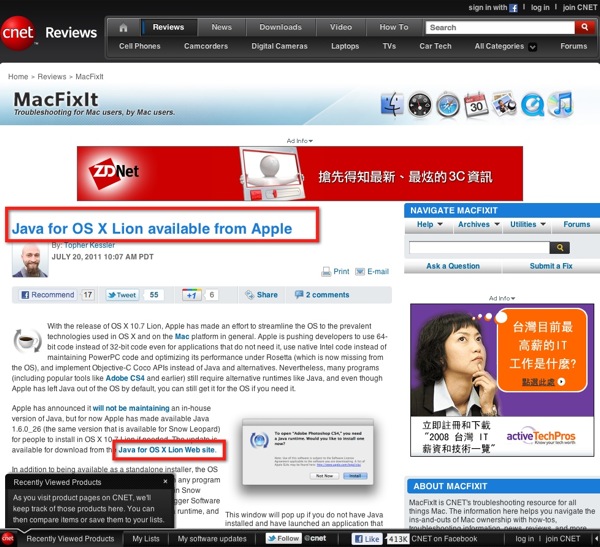Open the Ad Info dropdown above sidebar ad
The image size is (600, 547).
(x=502, y=298)
